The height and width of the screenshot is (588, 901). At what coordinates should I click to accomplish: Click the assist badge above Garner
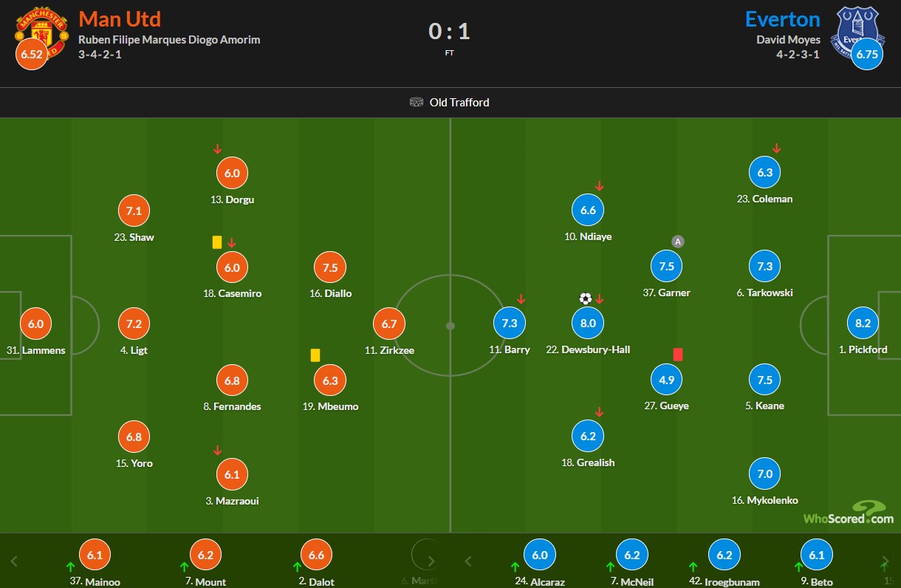click(x=677, y=241)
